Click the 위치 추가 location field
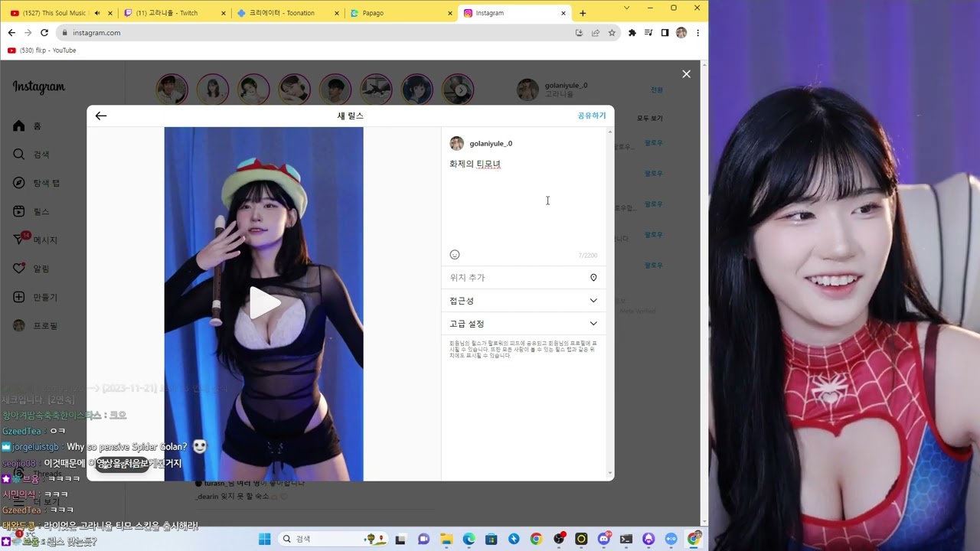Image resolution: width=980 pixels, height=551 pixels. click(x=524, y=278)
